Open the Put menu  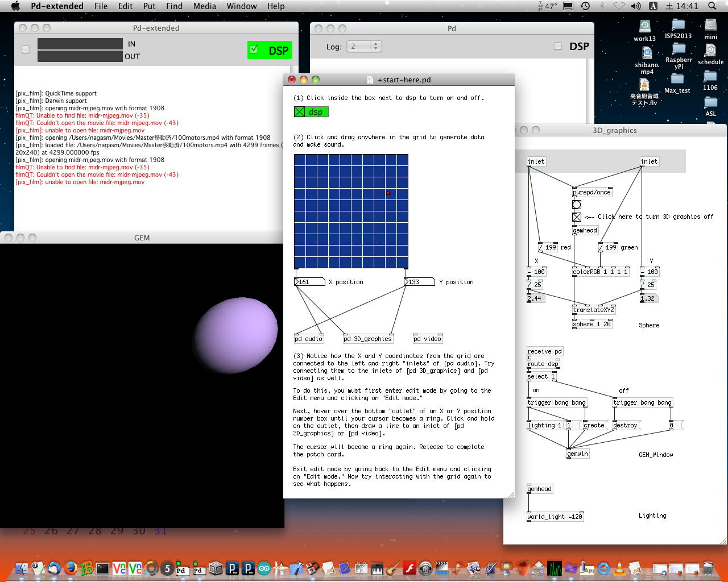pos(149,6)
